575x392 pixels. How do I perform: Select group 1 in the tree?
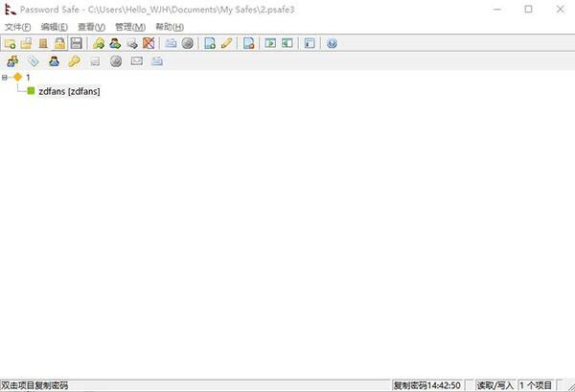tap(28, 78)
